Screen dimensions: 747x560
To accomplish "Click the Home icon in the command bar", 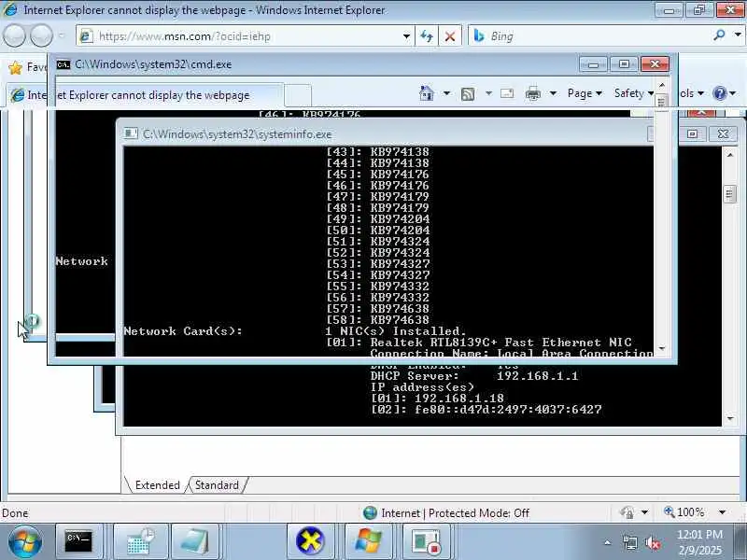I will pos(427,93).
